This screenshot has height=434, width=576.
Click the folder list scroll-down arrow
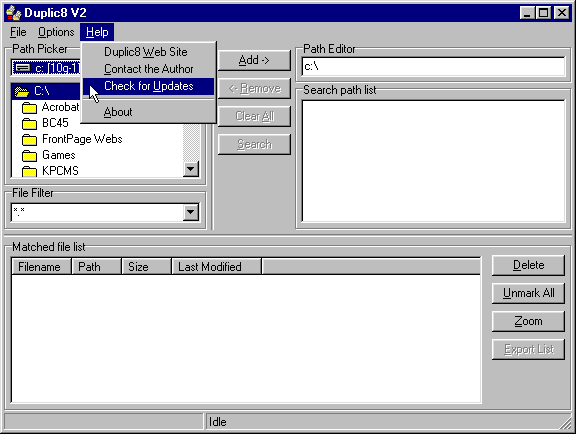[x=191, y=169]
